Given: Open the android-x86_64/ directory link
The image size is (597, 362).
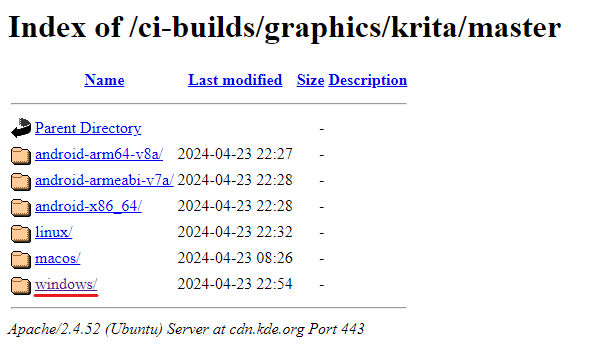Looking at the screenshot, I should (88, 206).
